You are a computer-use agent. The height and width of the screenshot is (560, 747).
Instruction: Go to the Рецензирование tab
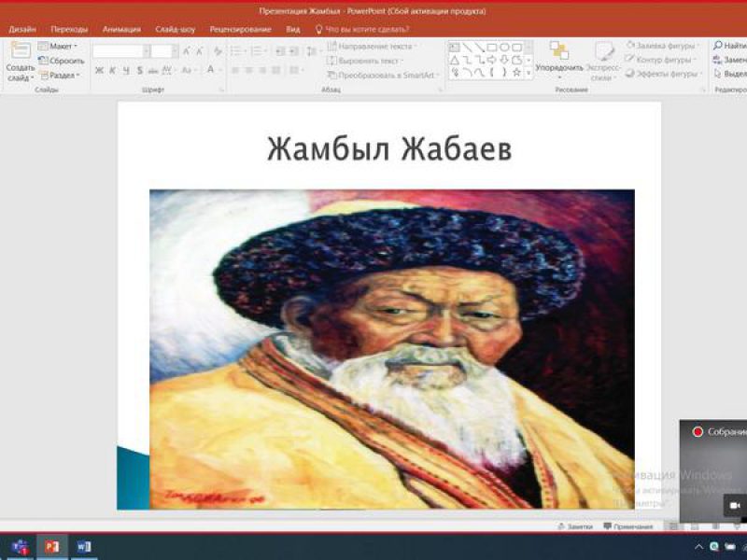tap(240, 30)
